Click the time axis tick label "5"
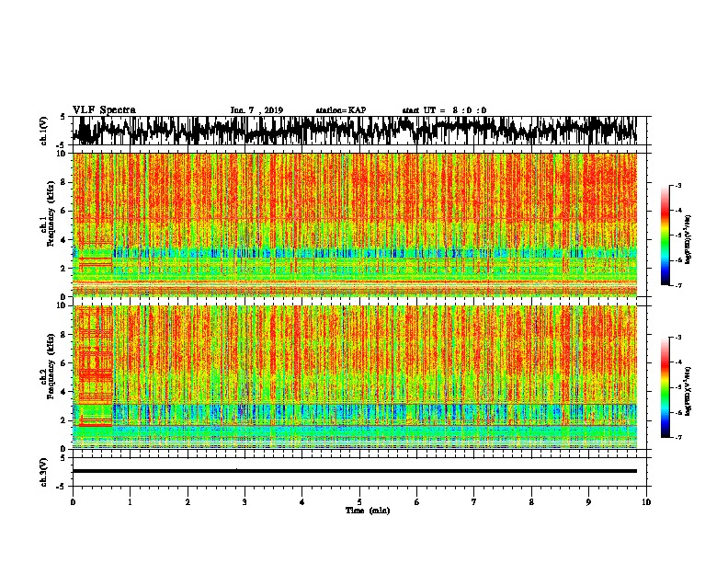This screenshot has width=728, height=563. tap(359, 502)
